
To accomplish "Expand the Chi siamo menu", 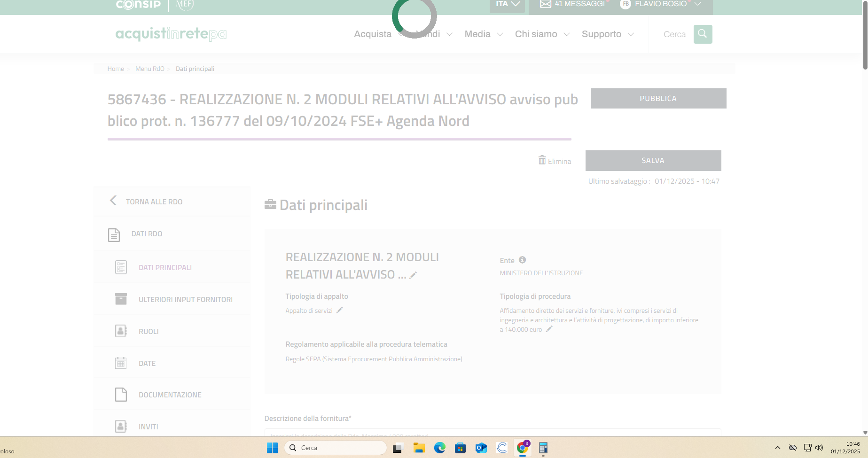I will [542, 34].
